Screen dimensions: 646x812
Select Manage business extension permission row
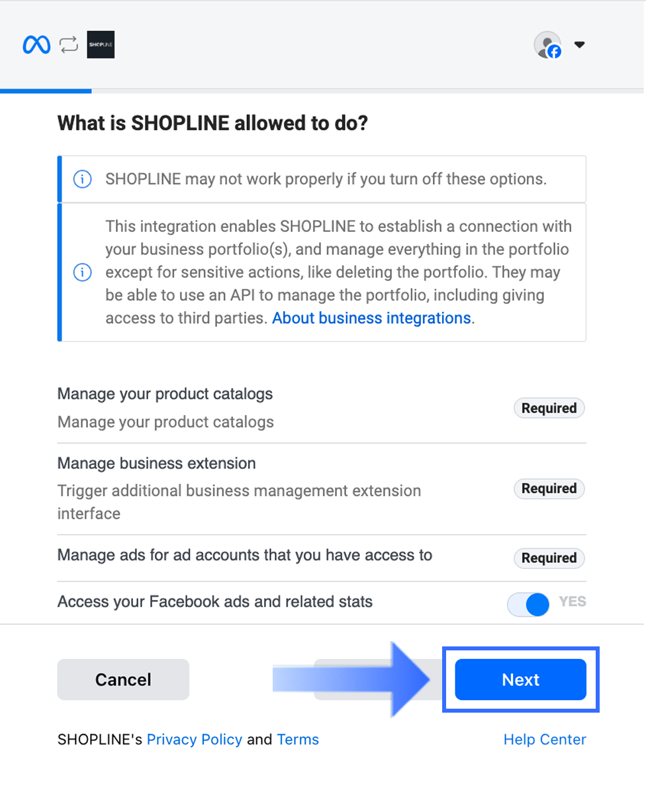pyautogui.click(x=322, y=489)
